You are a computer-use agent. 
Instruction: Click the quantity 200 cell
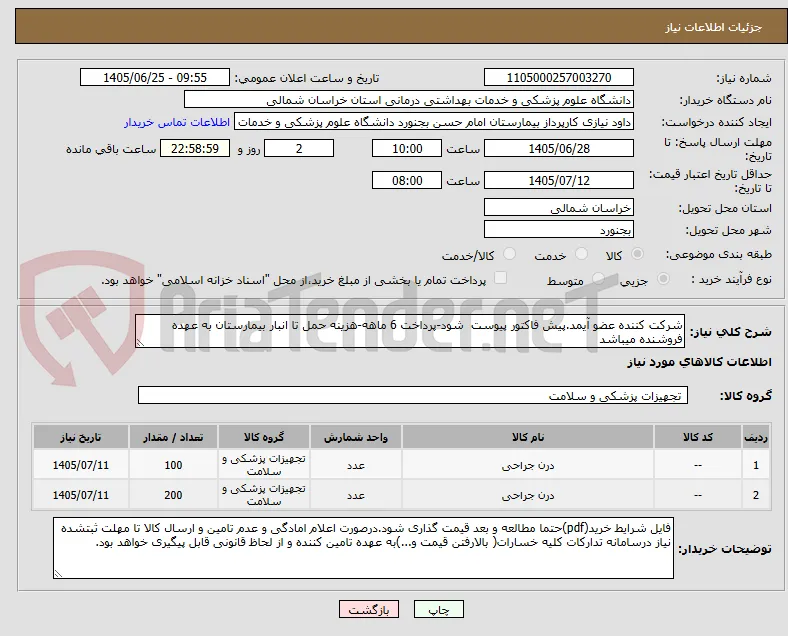point(173,495)
